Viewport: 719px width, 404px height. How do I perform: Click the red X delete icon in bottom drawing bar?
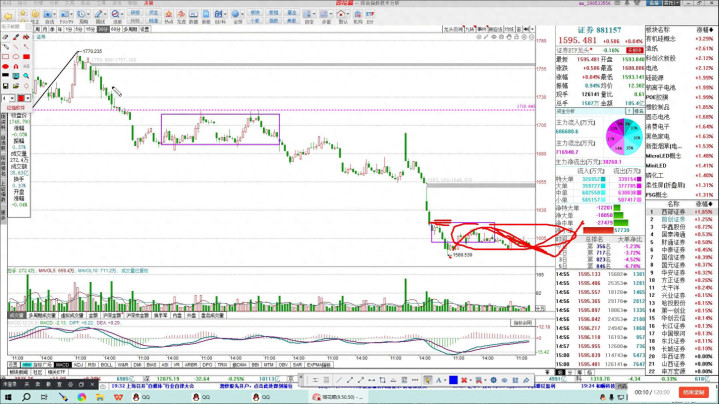tap(464, 380)
